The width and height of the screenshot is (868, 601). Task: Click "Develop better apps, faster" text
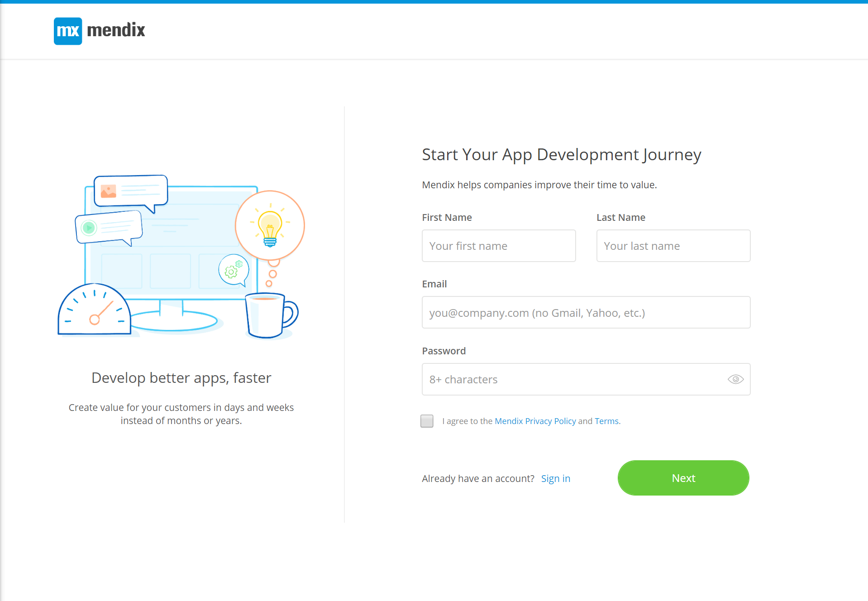181,378
